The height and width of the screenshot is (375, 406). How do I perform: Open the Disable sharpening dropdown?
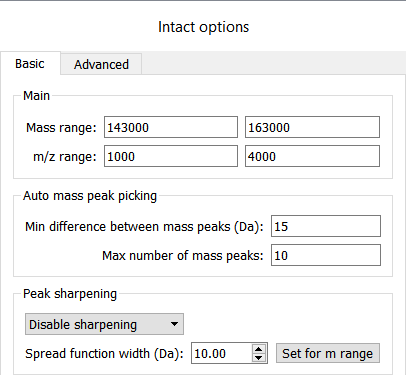click(x=104, y=324)
